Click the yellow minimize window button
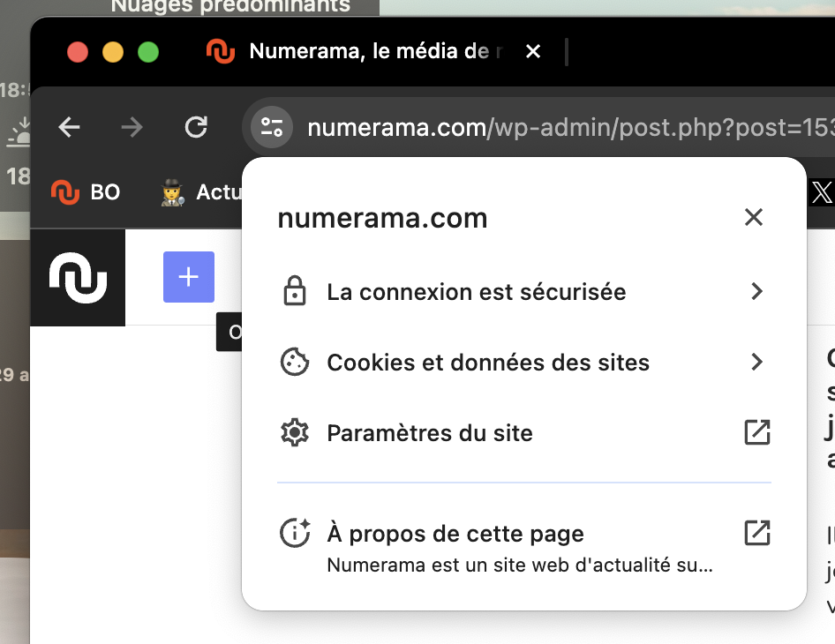Image resolution: width=835 pixels, height=644 pixels. [x=113, y=52]
